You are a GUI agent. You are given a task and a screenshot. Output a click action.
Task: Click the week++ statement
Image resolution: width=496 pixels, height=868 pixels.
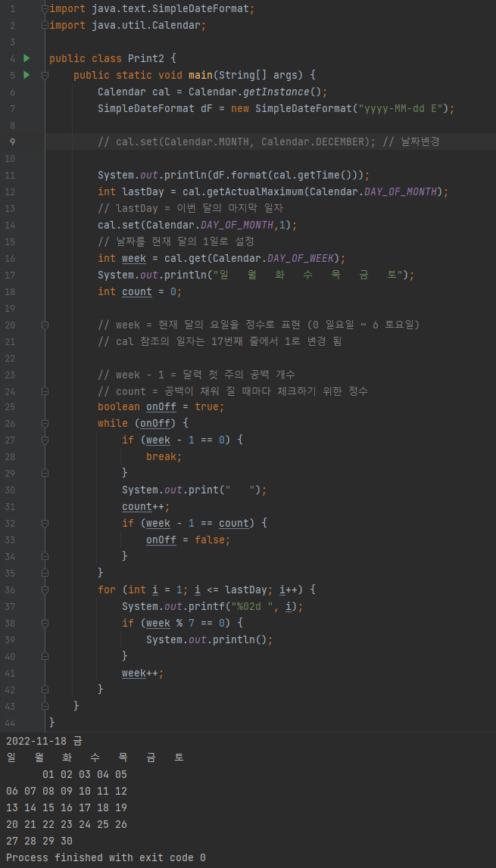(143, 674)
